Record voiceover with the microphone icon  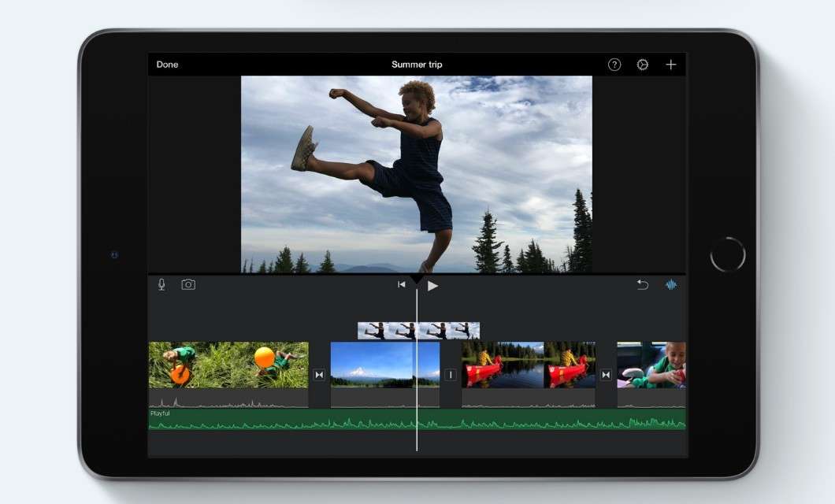coord(161,285)
